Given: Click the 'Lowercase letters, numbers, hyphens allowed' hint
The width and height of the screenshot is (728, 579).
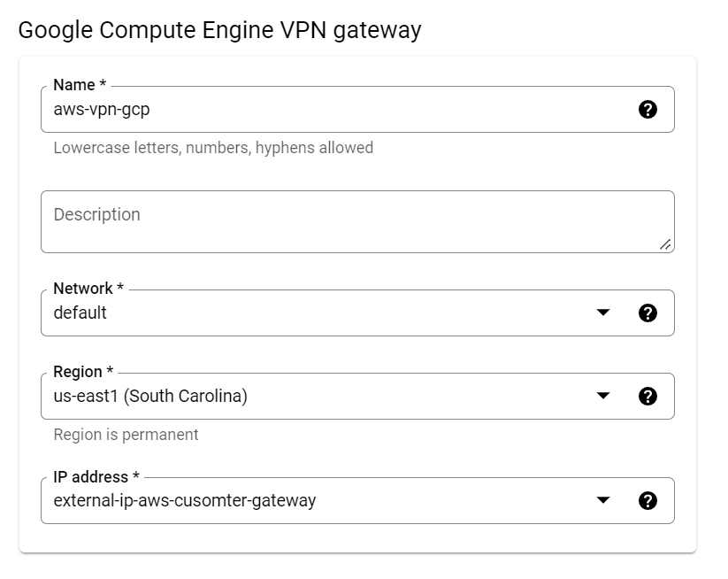Looking at the screenshot, I should pos(213,148).
